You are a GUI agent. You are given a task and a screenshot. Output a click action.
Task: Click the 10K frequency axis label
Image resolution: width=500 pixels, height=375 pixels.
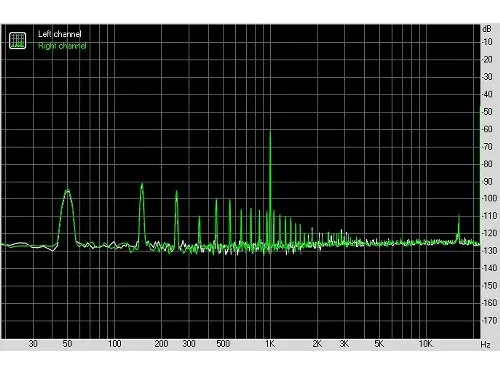[x=426, y=344]
